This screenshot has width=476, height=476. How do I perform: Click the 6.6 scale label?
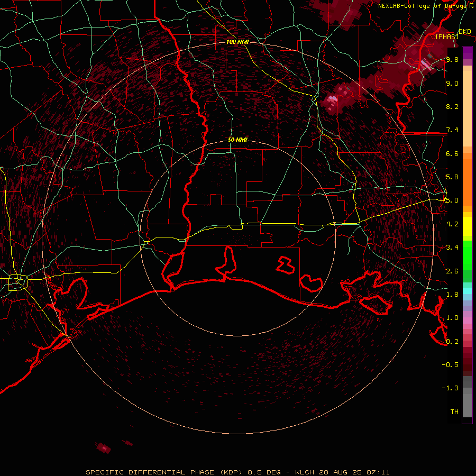(x=452, y=153)
